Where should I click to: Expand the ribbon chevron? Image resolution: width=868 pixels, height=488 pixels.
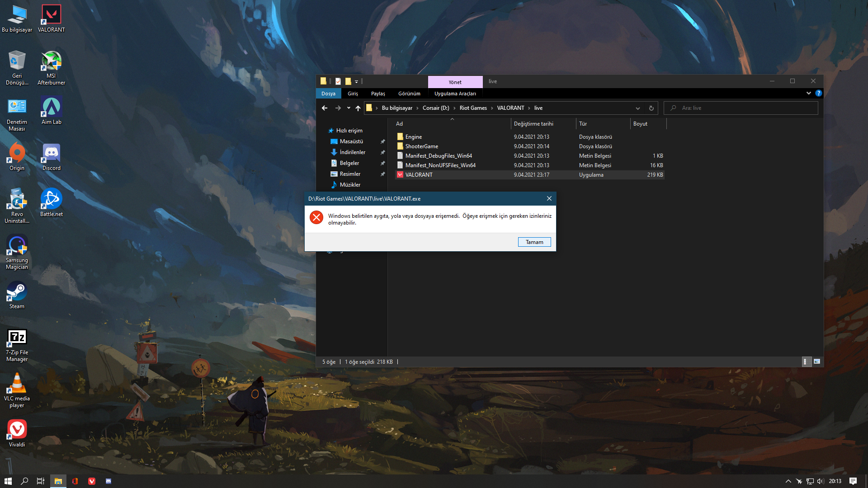click(808, 93)
